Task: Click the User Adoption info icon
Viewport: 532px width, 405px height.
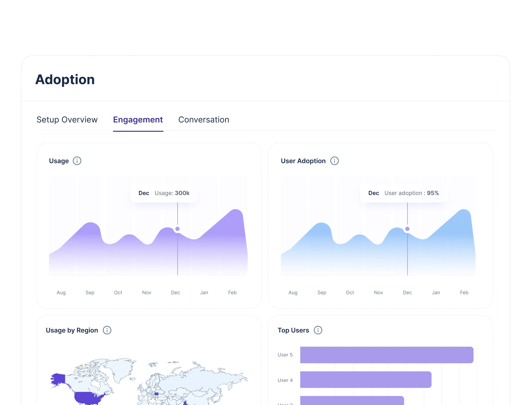Action: click(334, 161)
